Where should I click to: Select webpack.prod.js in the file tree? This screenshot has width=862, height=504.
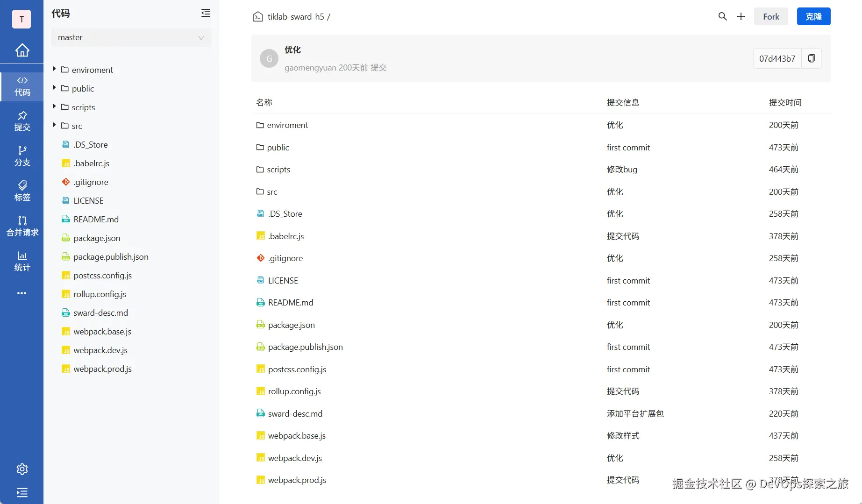[102, 369]
